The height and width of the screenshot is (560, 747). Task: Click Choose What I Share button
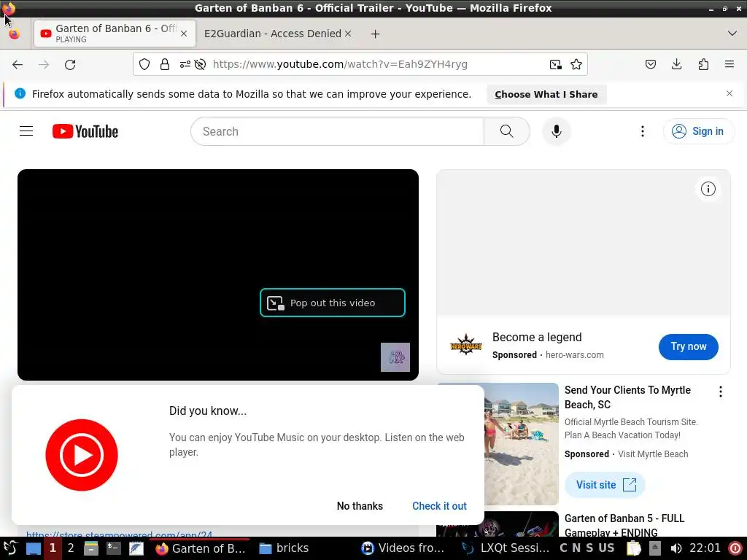[x=546, y=94]
